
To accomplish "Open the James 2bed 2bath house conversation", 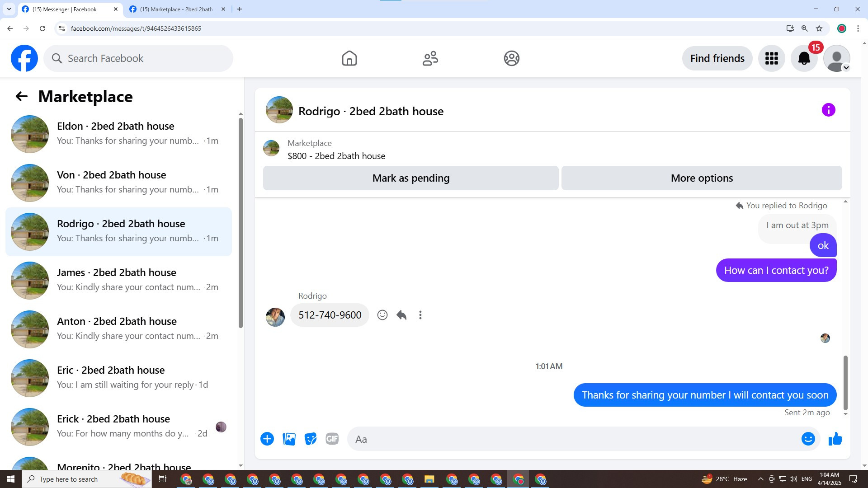I will click(118, 280).
